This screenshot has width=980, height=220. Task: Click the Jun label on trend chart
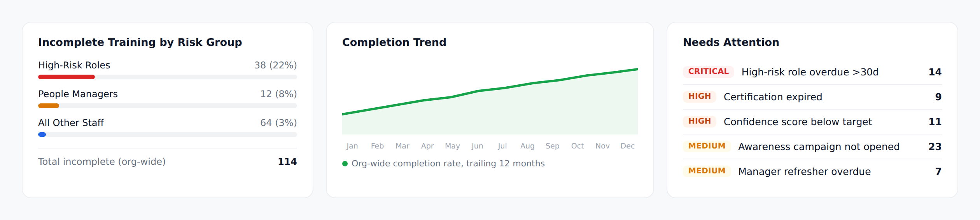click(477, 146)
